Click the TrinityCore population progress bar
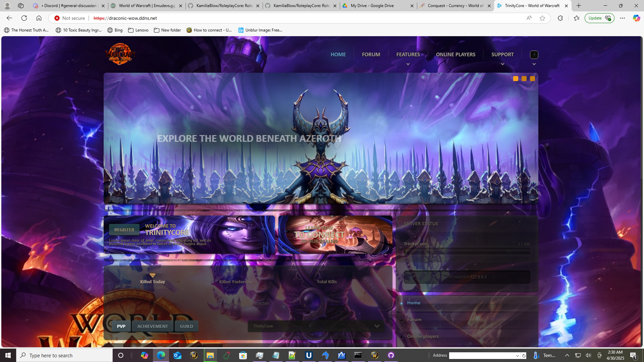The width and height of the screenshot is (644, 362). click(x=467, y=251)
